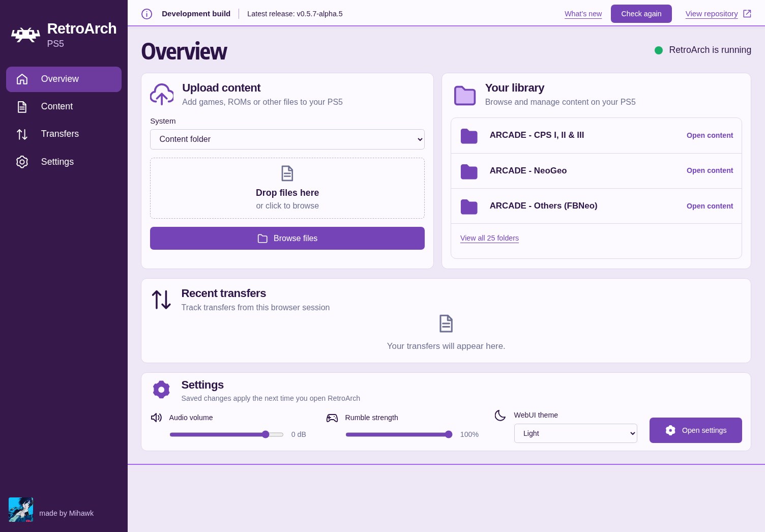Click the Rumble strength slider handle
765x532 pixels.
(449, 434)
